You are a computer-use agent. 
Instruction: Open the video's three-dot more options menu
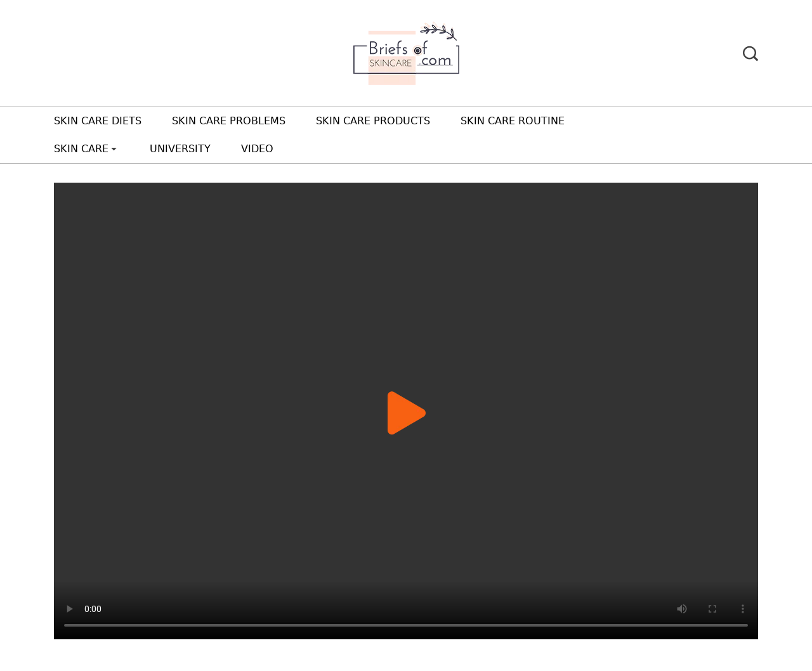tap(743, 609)
